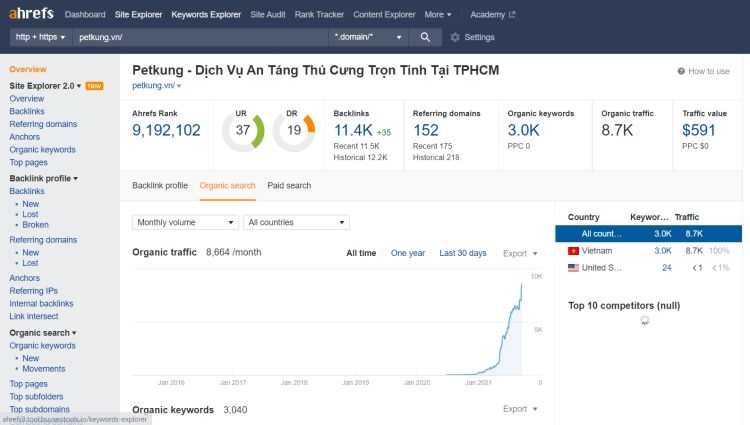Click the Organic keywords value 3.0K
The image size is (750, 425).
point(523,130)
